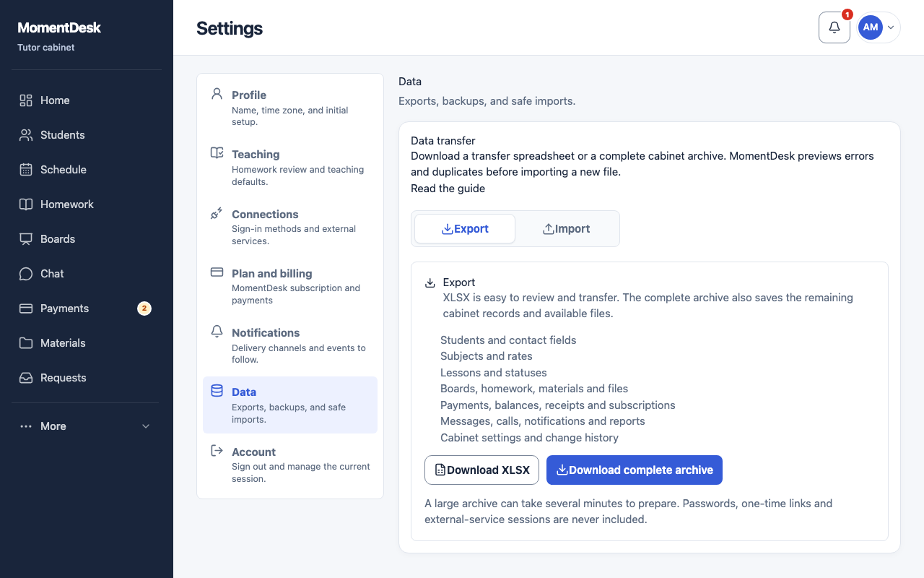Open notifications bell in header

tap(834, 27)
